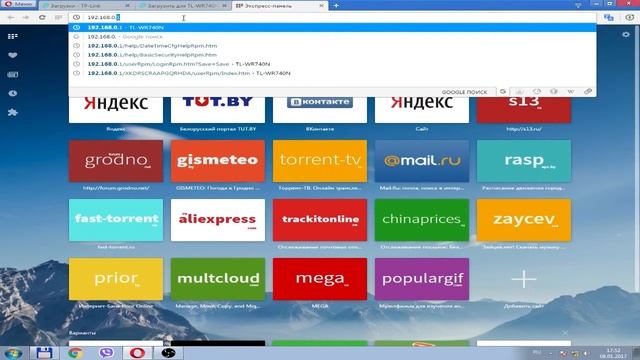Click the address bar input field

[333, 18]
